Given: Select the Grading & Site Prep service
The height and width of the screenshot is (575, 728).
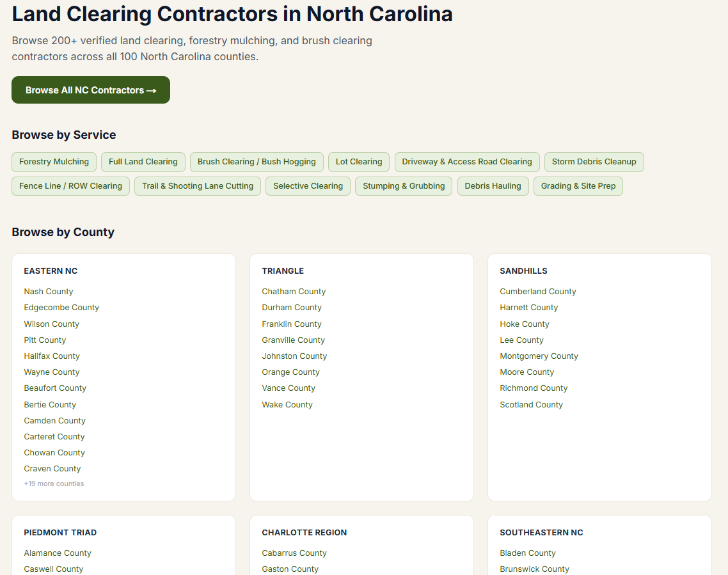Looking at the screenshot, I should pyautogui.click(x=578, y=185).
